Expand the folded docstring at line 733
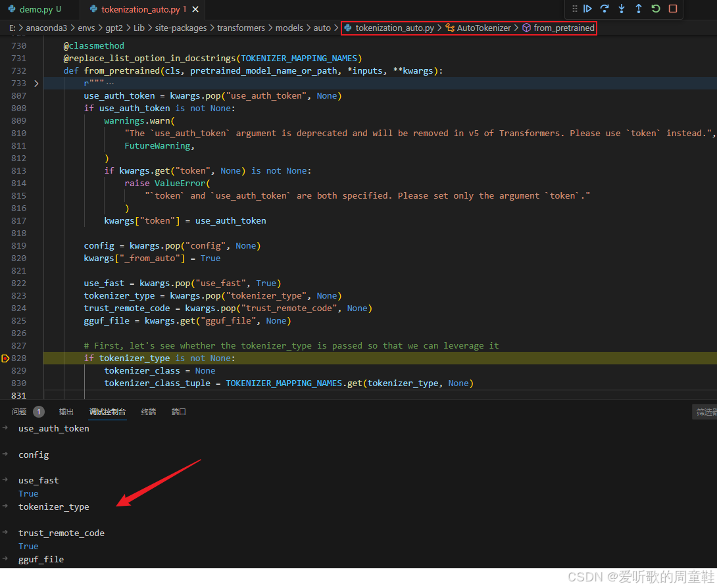Viewport: 717px width, 588px height. [x=36, y=84]
